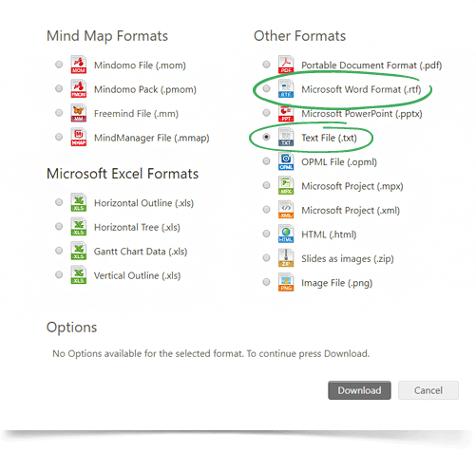Viewport: 476px width, 451px height.
Task: Click the Gantt Chart Data XLS icon
Action: pyautogui.click(x=79, y=251)
